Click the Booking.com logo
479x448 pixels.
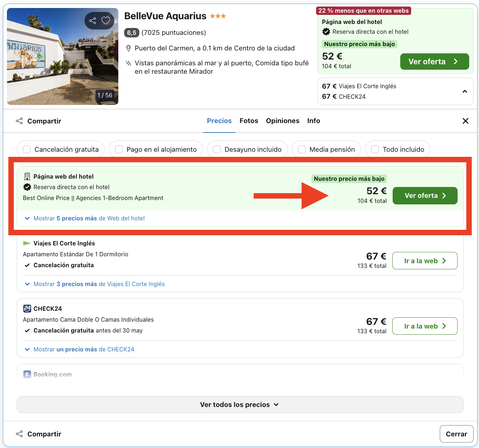27,374
